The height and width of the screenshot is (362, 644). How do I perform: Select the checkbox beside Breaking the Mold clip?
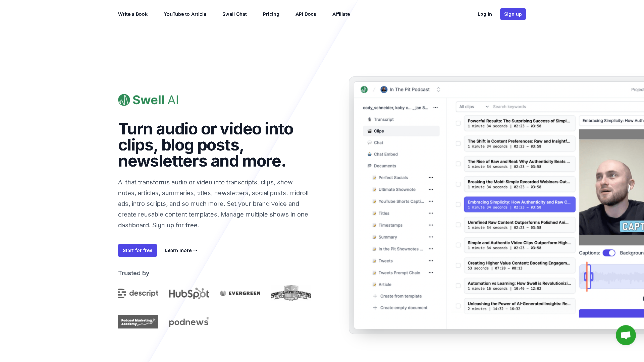click(x=458, y=184)
